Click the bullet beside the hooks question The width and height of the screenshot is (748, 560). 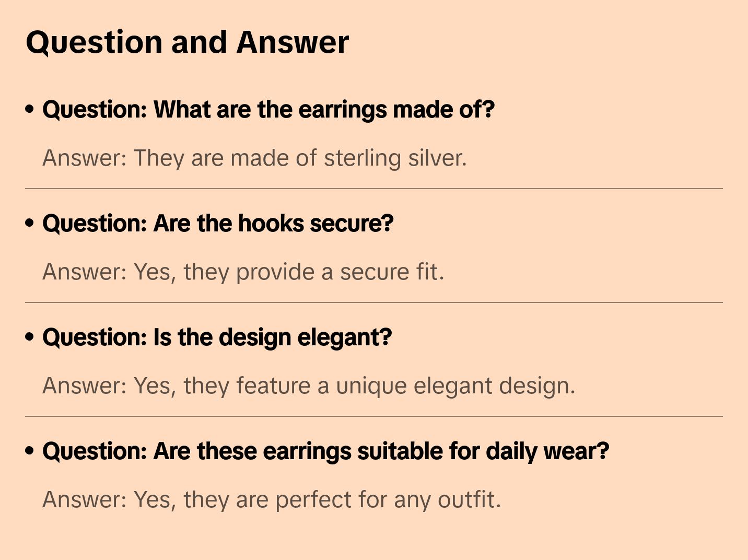[x=30, y=224]
